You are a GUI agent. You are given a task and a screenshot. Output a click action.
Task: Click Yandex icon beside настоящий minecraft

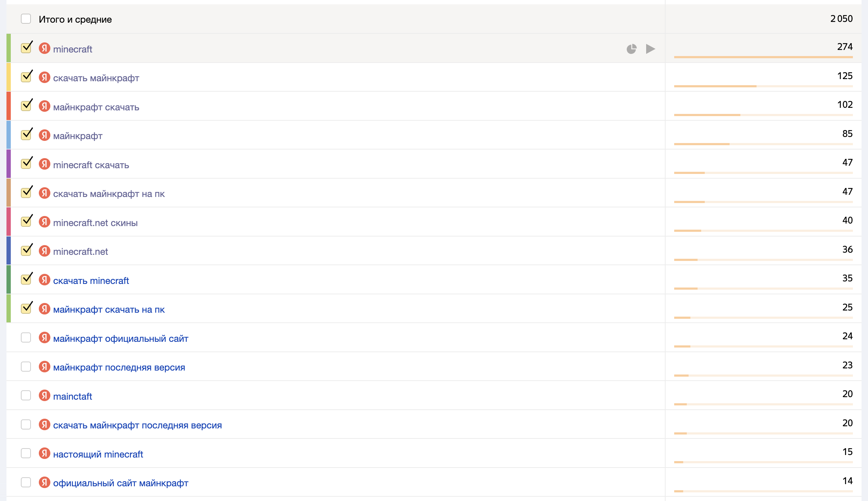(44, 454)
